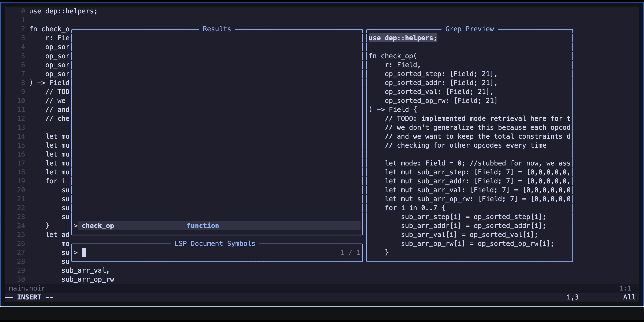The image size is (644, 322).
Task: Click the '1 / 1' match counter
Action: (x=350, y=253)
